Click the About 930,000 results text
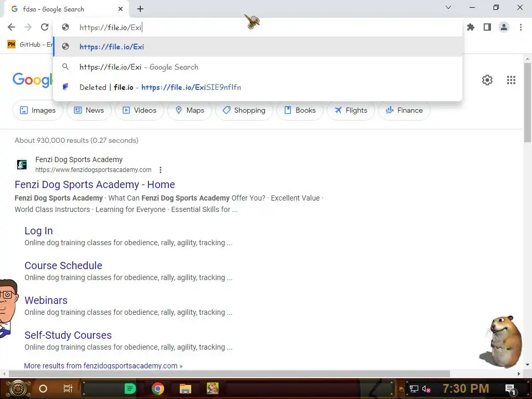The image size is (532, 399). tap(76, 140)
